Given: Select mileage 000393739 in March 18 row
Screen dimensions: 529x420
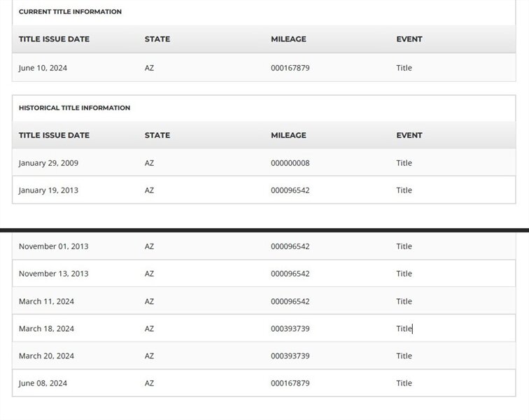Looking at the screenshot, I should click(290, 329).
